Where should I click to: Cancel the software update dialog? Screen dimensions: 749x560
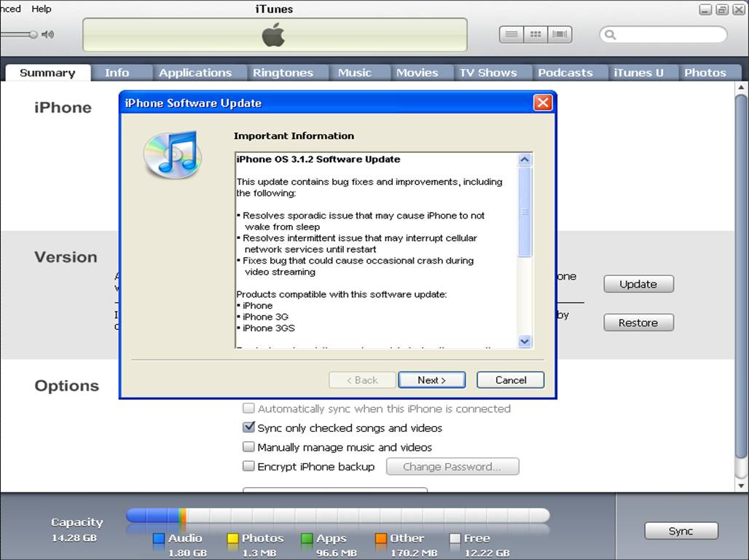[510, 380]
